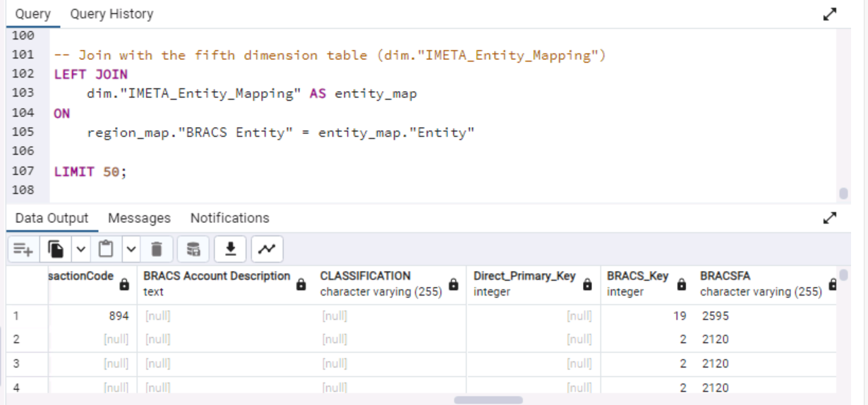Click the Paste clipboard icon
Screen dimensions: 868x405
(106, 248)
